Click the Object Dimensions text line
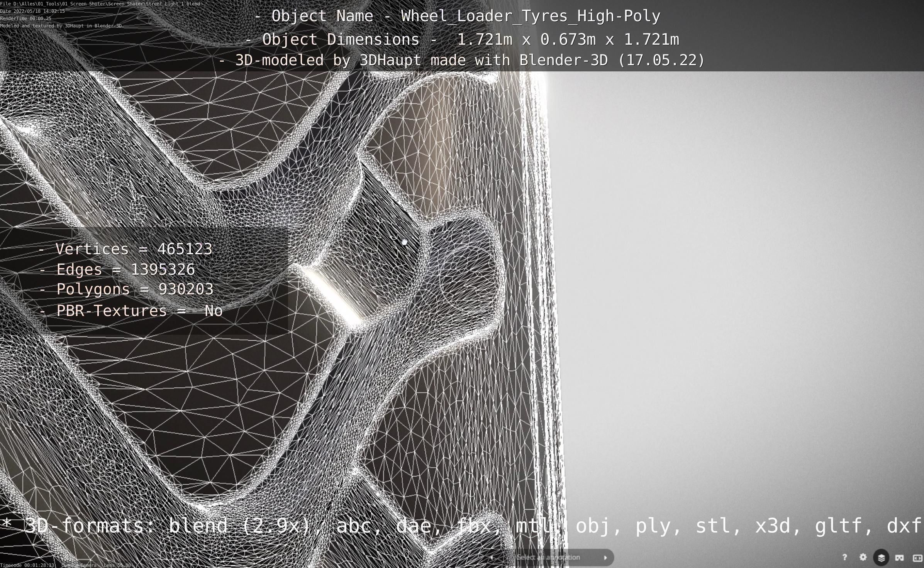 click(462, 39)
